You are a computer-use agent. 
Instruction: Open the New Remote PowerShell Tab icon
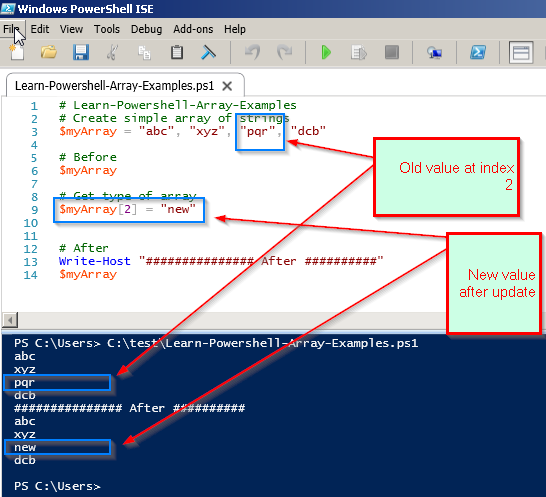click(x=434, y=53)
